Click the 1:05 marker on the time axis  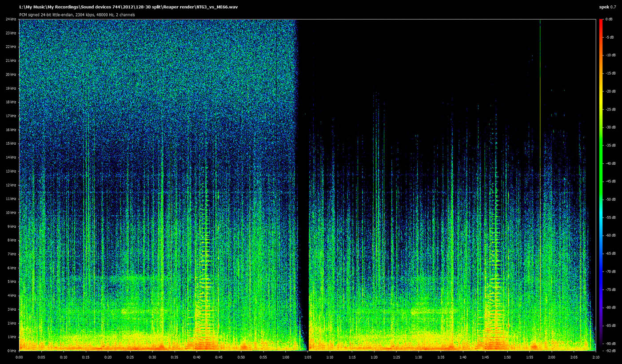click(x=308, y=357)
